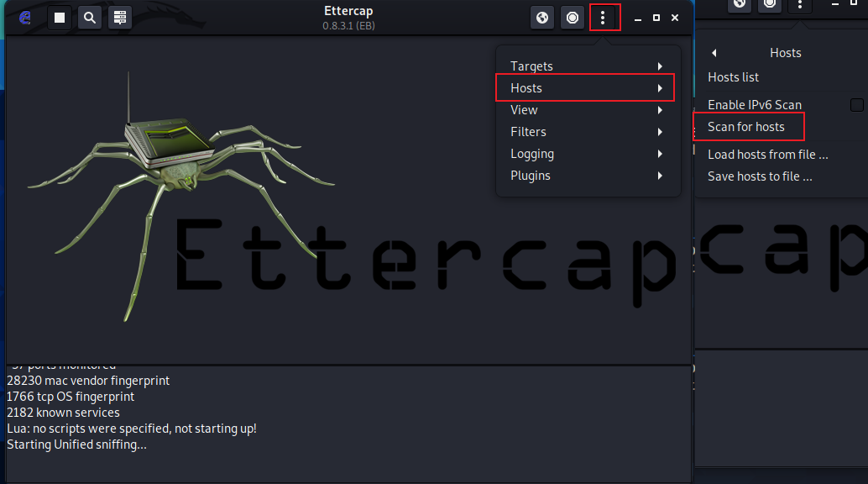This screenshot has height=484, width=868.
Task: Click the three-dot menu in the right window
Action: point(800,5)
